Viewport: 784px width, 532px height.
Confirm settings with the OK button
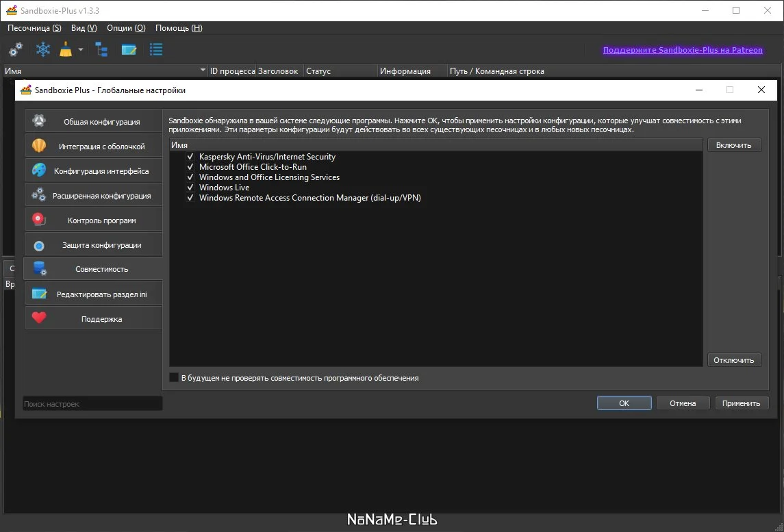(624, 403)
